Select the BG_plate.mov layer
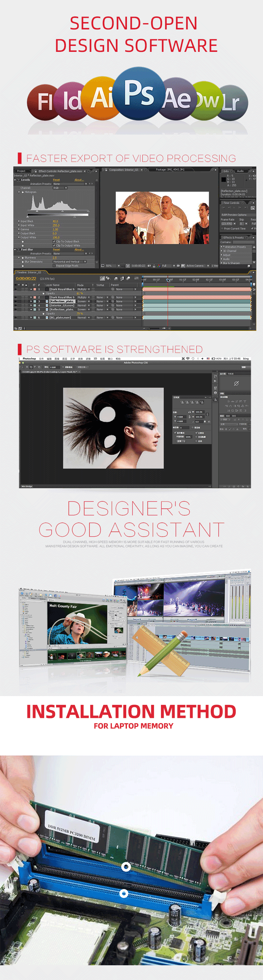This screenshot has height=980, width=263. point(60,318)
